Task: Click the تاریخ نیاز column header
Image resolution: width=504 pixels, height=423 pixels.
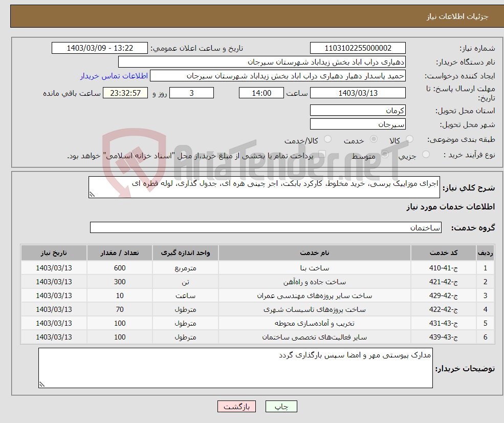Action: [x=54, y=253]
